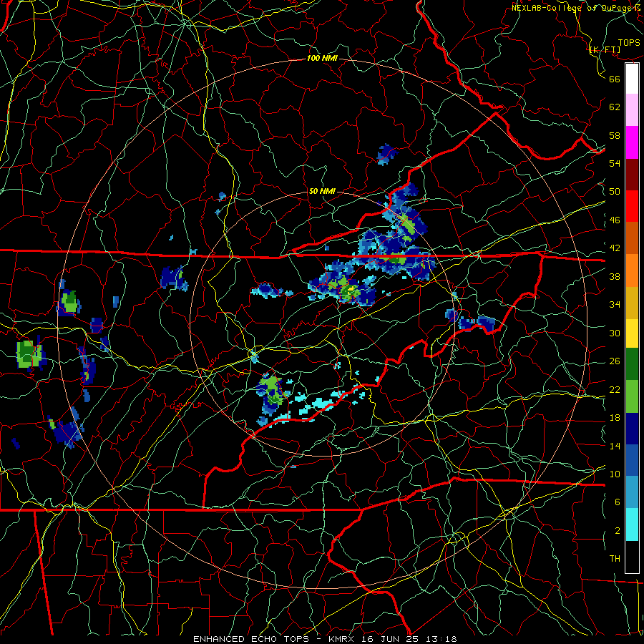The height and width of the screenshot is (644, 644).
Task: Click the dark red legend color band
Action: 632,175
